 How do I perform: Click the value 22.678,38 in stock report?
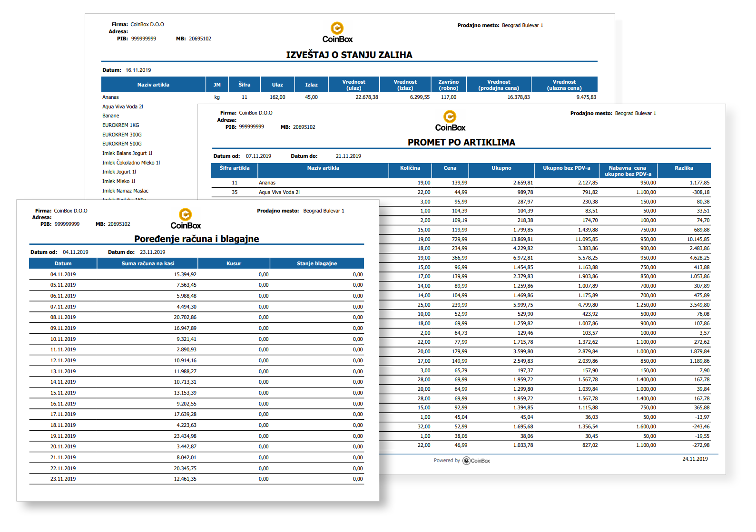pyautogui.click(x=367, y=97)
